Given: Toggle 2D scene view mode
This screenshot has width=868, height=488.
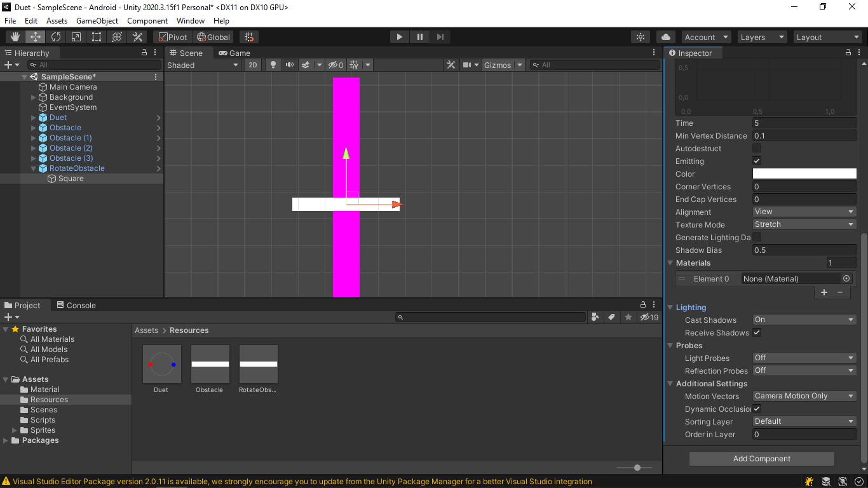Looking at the screenshot, I should tap(253, 65).
